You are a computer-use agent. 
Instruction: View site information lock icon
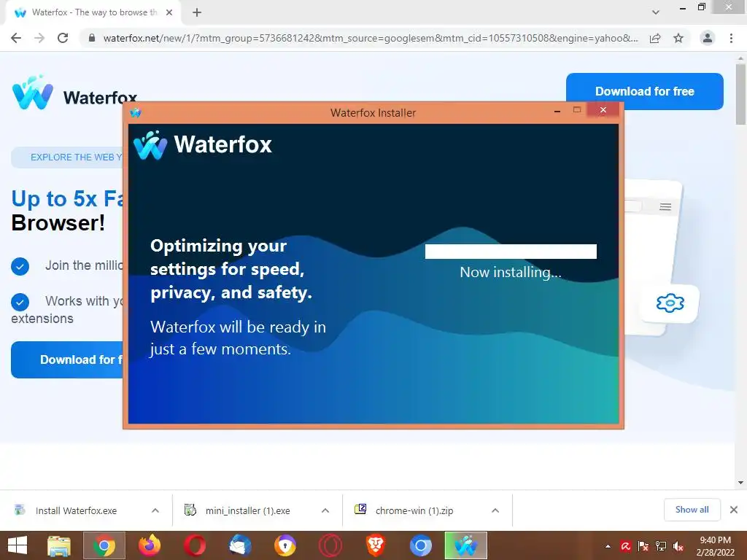pos(92,38)
